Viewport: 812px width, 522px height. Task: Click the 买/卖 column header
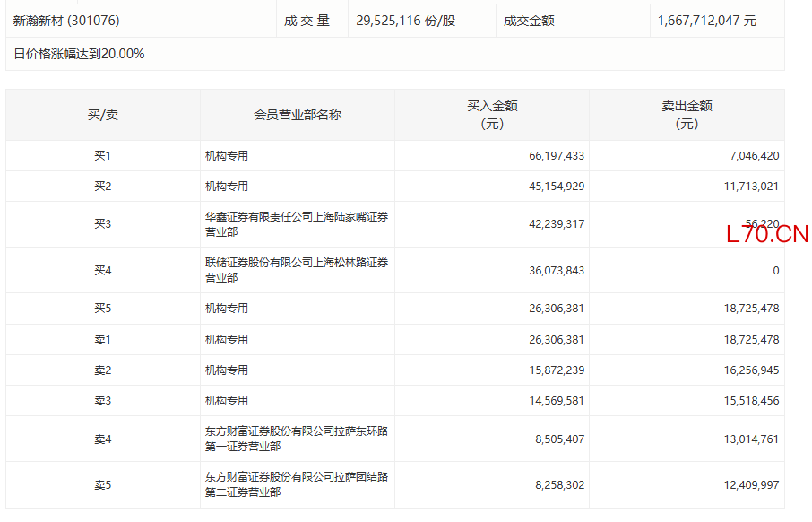pos(102,115)
